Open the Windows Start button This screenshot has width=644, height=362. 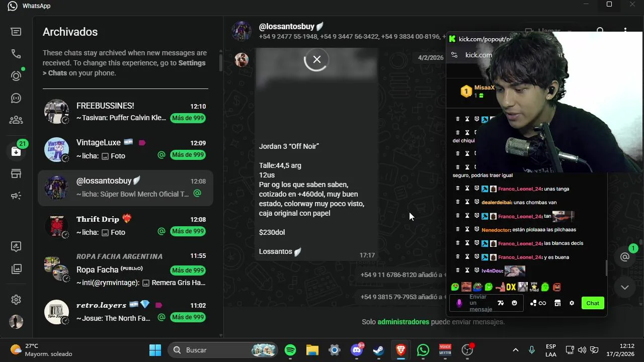(x=155, y=350)
